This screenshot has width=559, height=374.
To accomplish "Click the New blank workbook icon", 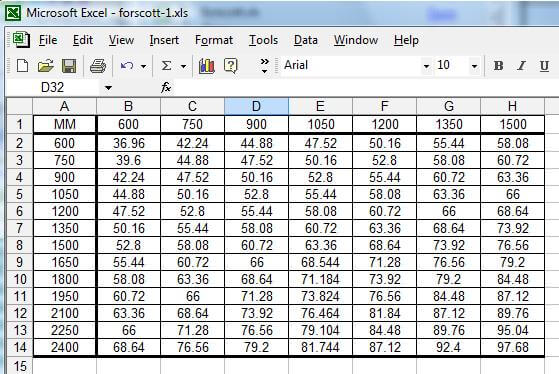I will tap(22, 66).
